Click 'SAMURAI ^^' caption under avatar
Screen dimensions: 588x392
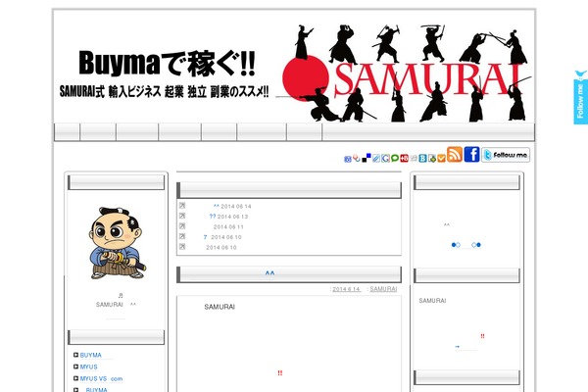point(116,304)
